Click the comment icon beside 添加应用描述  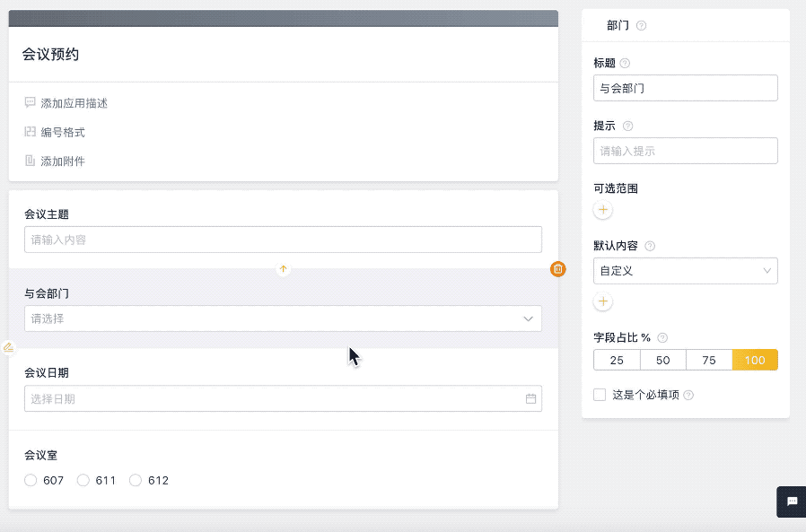click(x=30, y=103)
